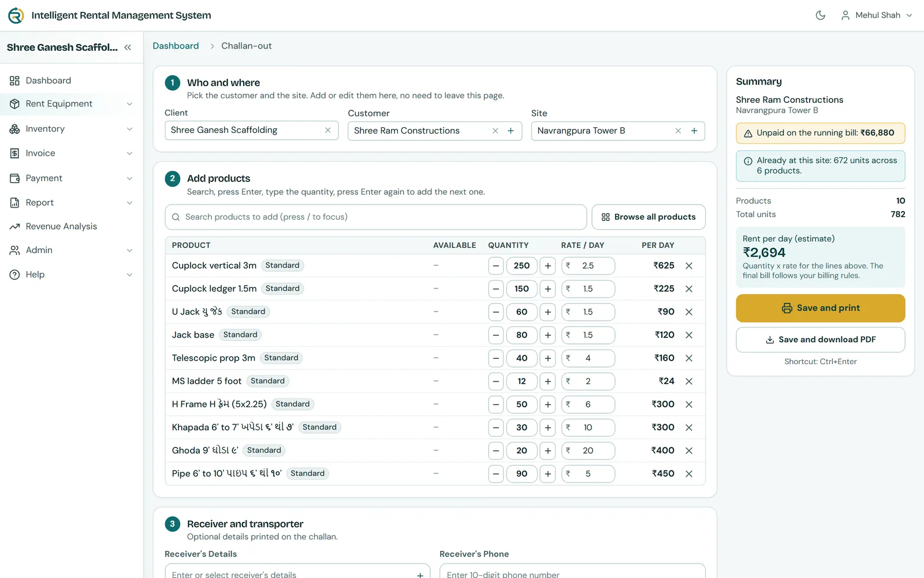Open Revenue Analysis in the sidebar
Screen dimensions: 924x578
point(72,227)
